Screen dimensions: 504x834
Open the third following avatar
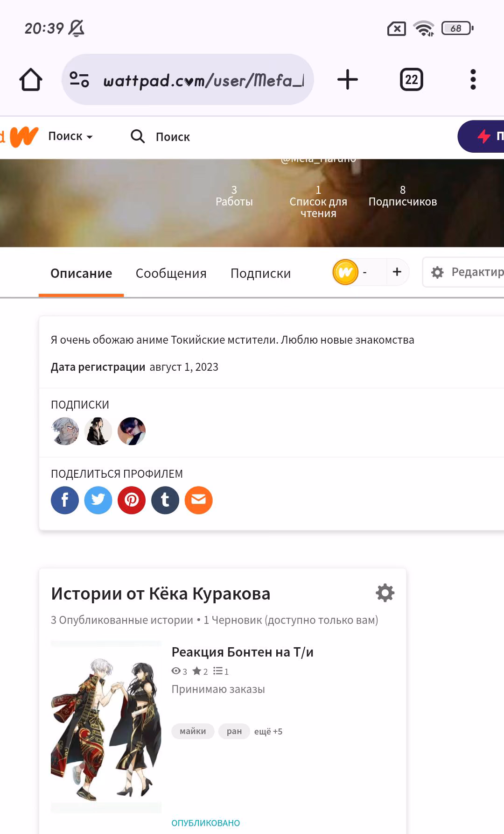132,431
